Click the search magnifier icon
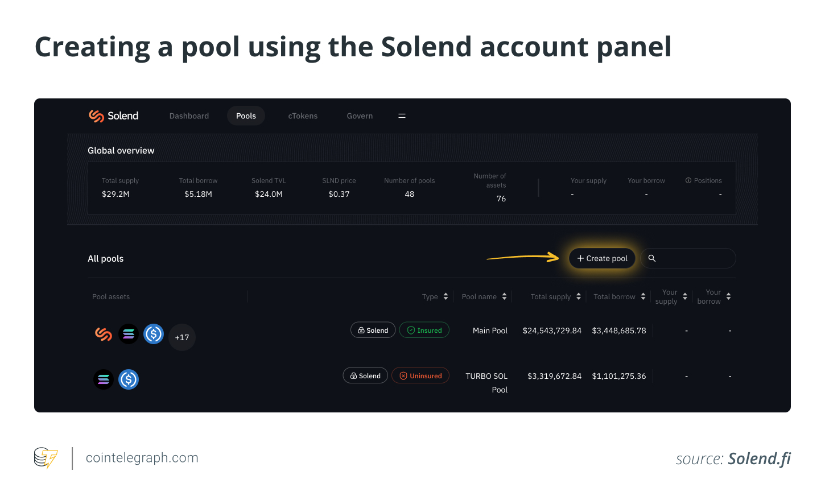Viewport: 825px width, 504px height. pyautogui.click(x=652, y=258)
